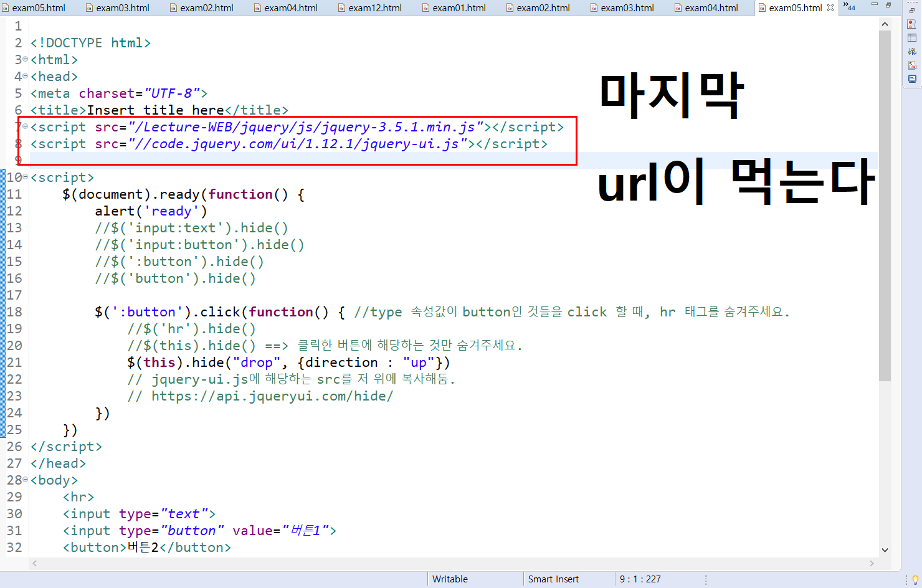Click the vertical scrollbar up arrow
This screenshot has width=922, height=588.
pyautogui.click(x=885, y=24)
